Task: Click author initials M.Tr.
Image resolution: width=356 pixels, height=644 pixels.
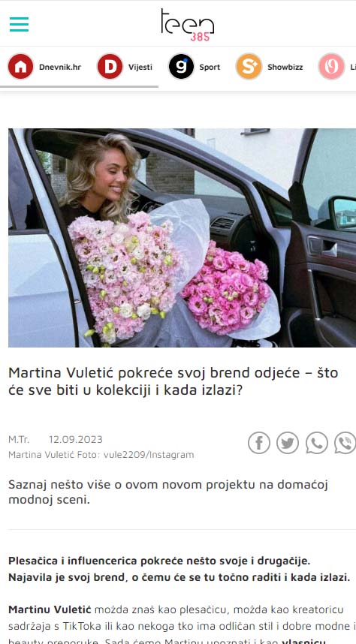Action: coord(19,439)
